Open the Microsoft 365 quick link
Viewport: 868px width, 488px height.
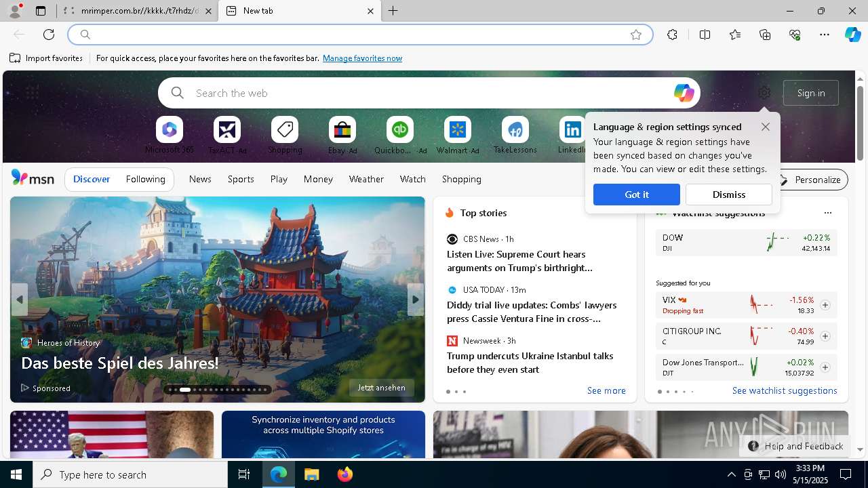170,136
